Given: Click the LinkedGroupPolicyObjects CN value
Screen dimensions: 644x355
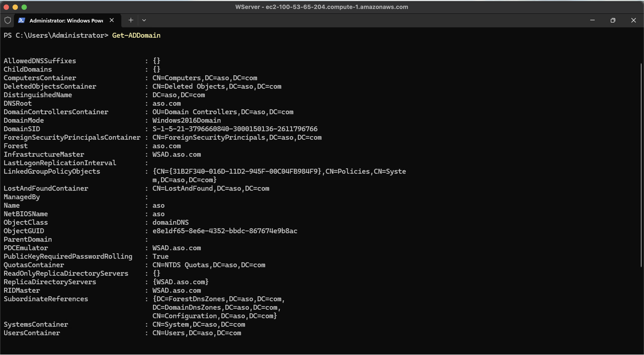Looking at the screenshot, I should (279, 172).
